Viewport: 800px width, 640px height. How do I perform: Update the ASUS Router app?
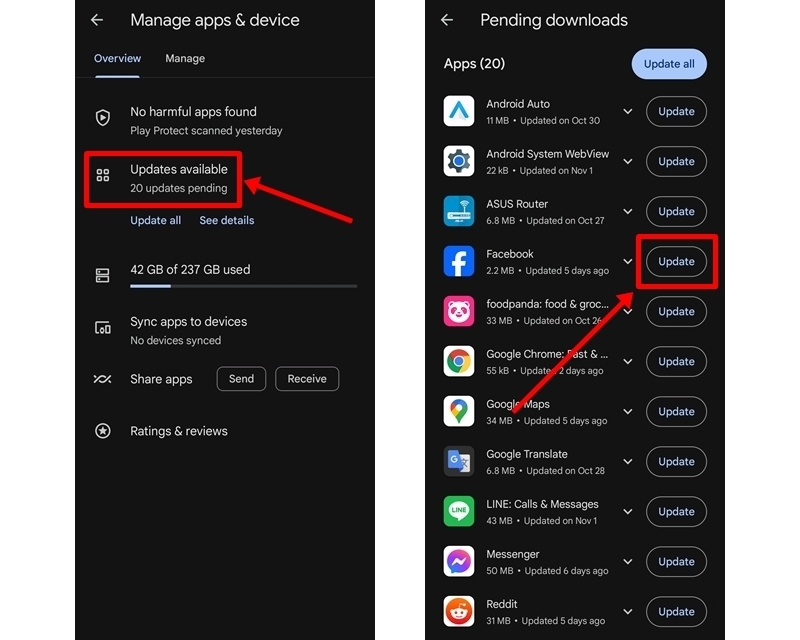click(677, 211)
